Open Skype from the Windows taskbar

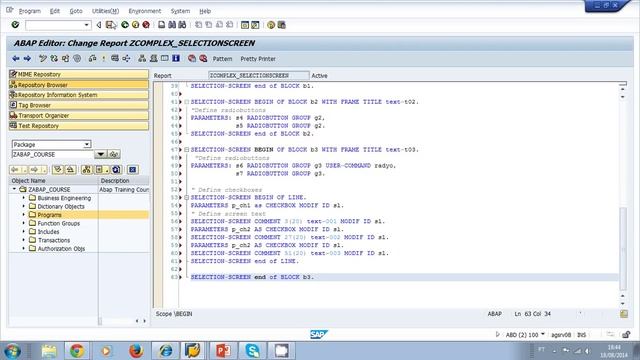click(252, 351)
